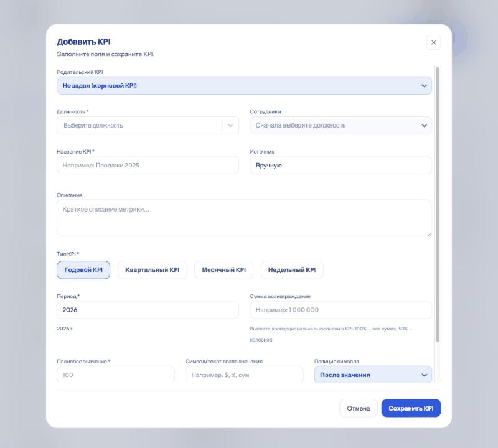Viewport: 498px width, 448px height.
Task: Click the Тип KPI label
Action: click(68, 254)
